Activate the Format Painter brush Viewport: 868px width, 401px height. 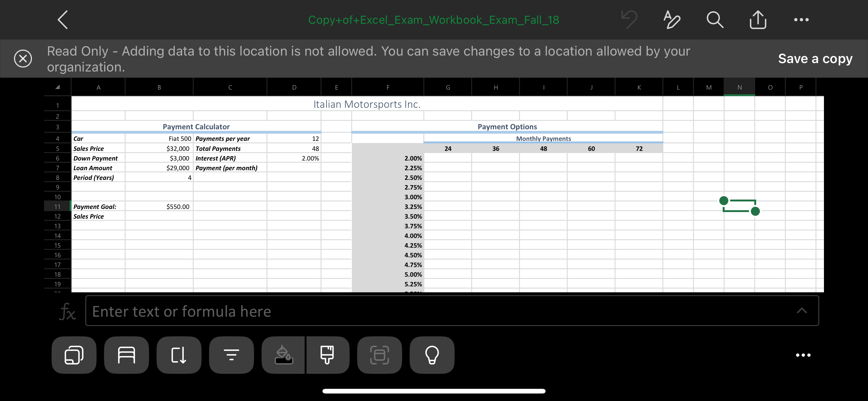pos(328,355)
